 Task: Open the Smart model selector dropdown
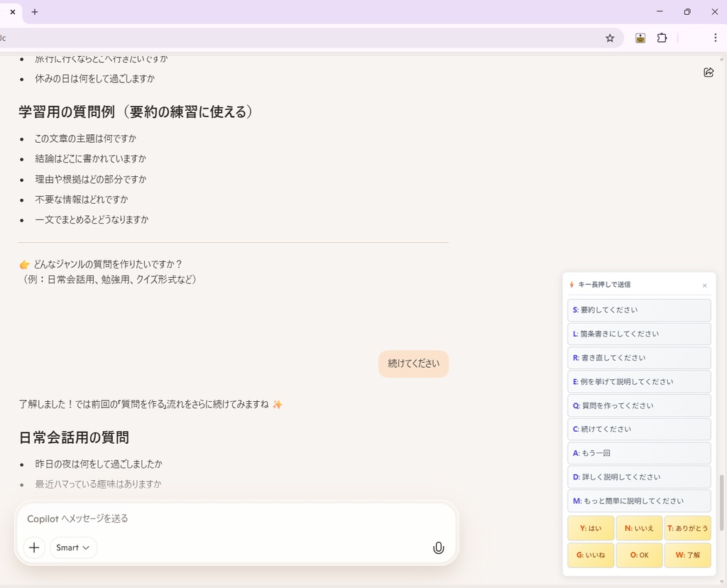(73, 548)
